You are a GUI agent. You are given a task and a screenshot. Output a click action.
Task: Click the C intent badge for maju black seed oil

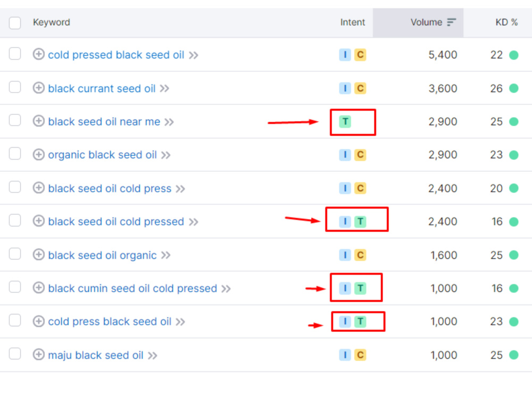[x=360, y=355]
